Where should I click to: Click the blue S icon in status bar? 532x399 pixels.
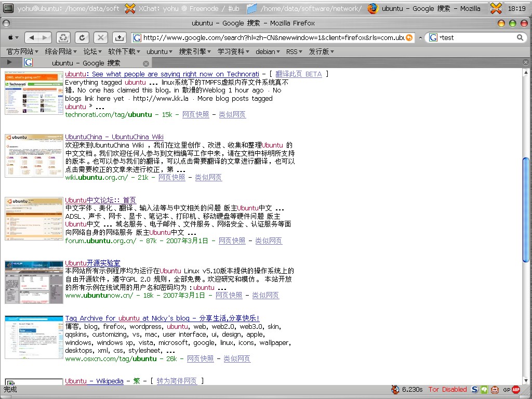tap(475, 390)
